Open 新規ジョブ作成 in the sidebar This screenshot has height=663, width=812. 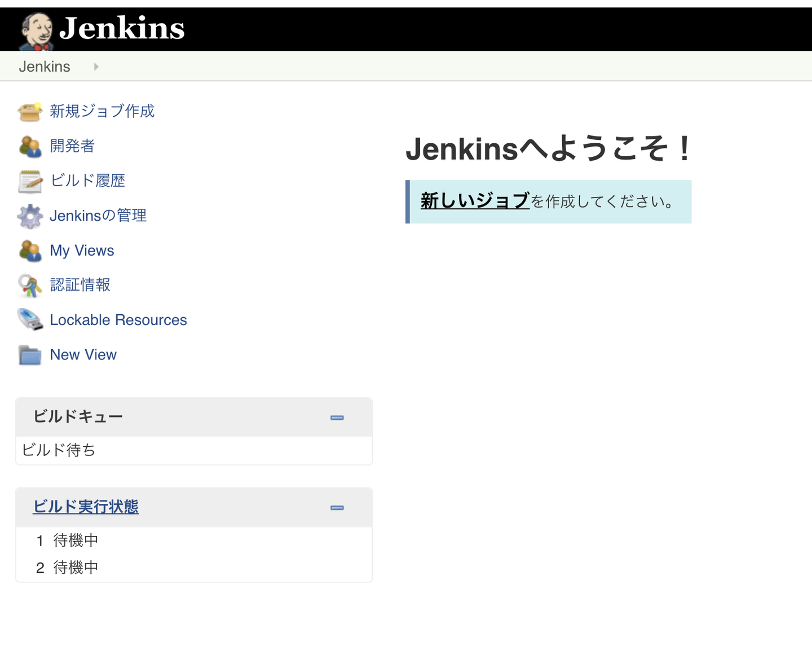click(x=102, y=111)
